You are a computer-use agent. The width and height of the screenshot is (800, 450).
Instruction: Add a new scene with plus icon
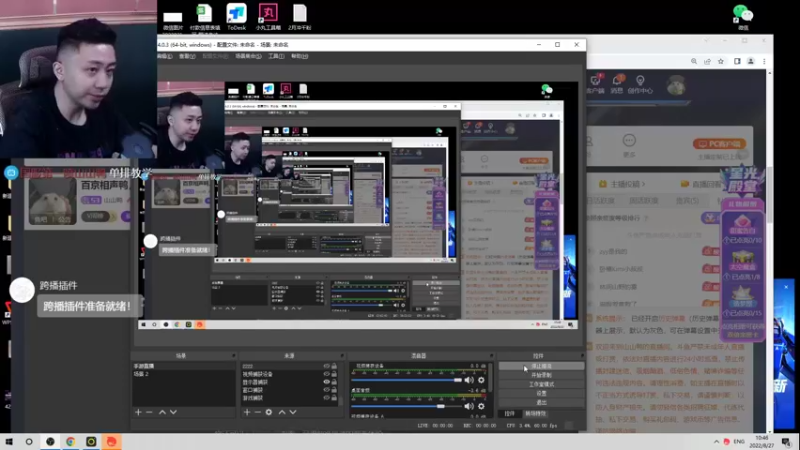click(x=138, y=412)
